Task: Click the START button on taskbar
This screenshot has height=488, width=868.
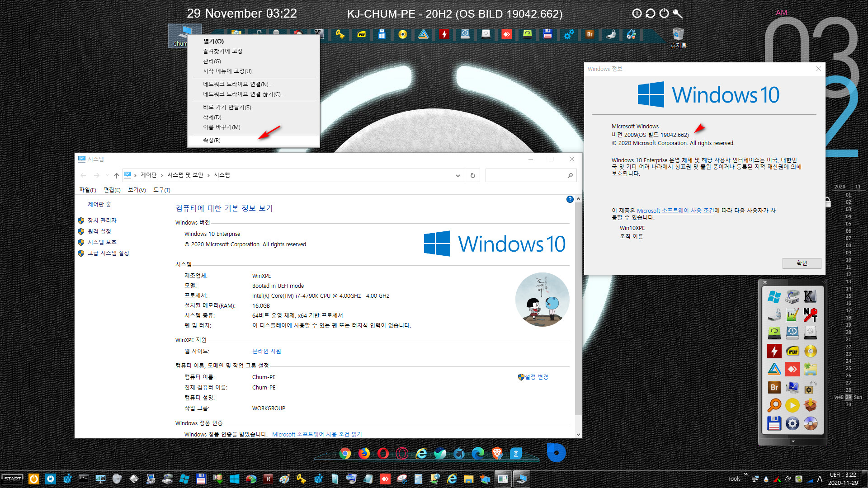Action: coord(13,479)
